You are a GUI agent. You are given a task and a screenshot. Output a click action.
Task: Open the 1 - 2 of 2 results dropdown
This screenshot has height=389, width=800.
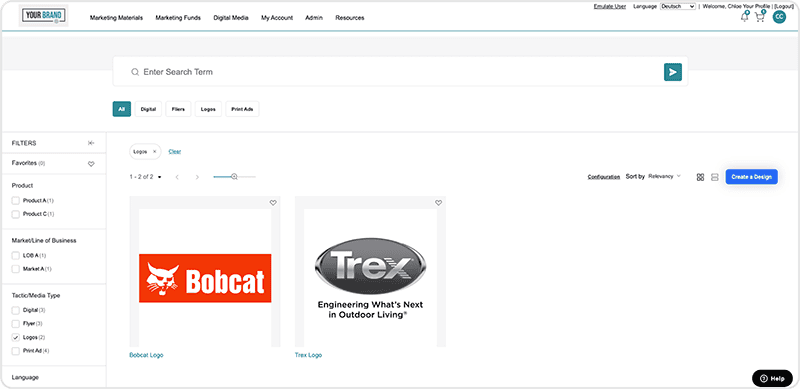145,177
